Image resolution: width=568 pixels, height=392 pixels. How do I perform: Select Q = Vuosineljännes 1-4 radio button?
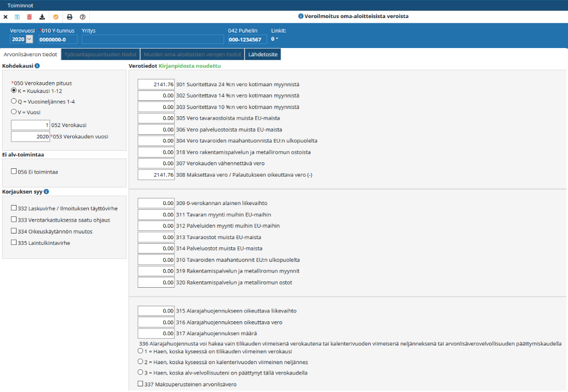[x=14, y=101]
